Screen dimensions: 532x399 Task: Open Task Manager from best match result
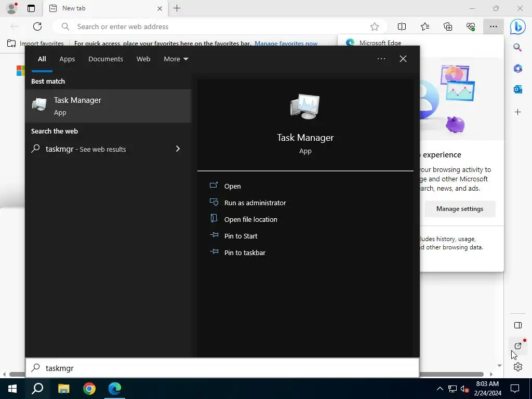tap(108, 106)
